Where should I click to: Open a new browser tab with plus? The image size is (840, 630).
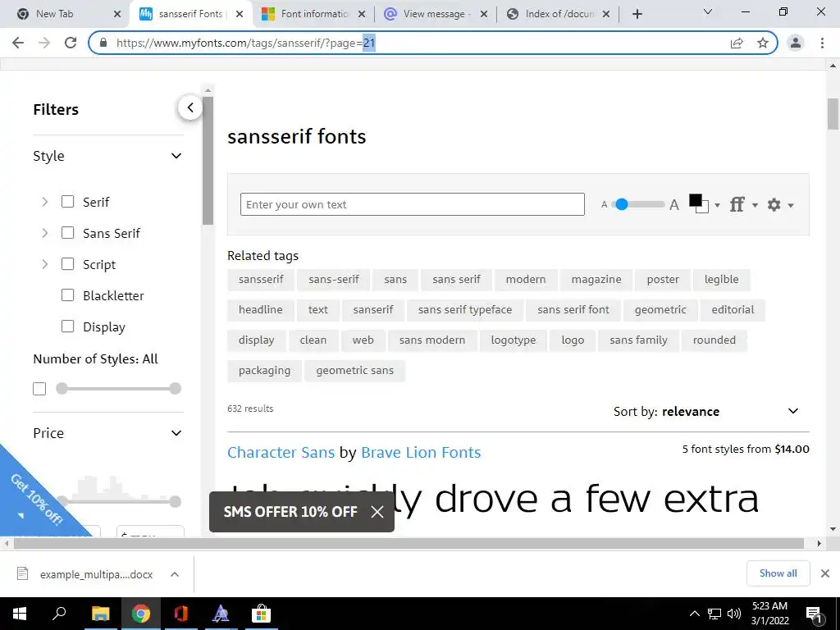(x=637, y=14)
